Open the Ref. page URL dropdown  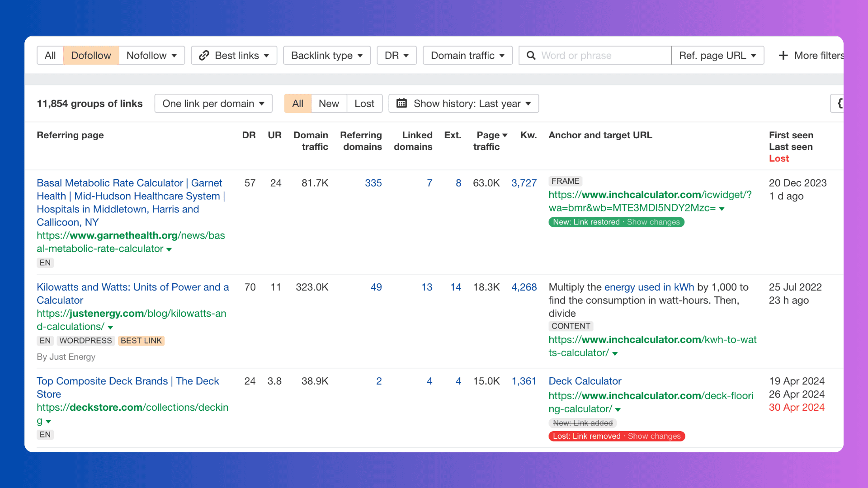pyautogui.click(x=717, y=55)
